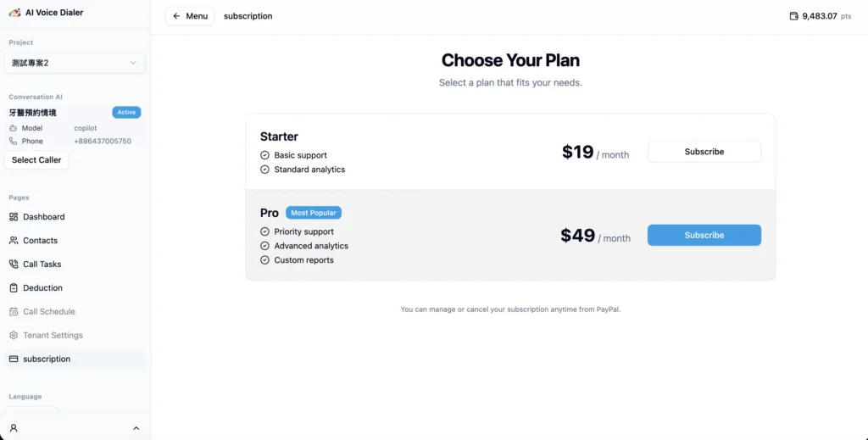Click the Tenant Settings gear icon
Image resolution: width=868 pixels, height=440 pixels.
tap(14, 336)
